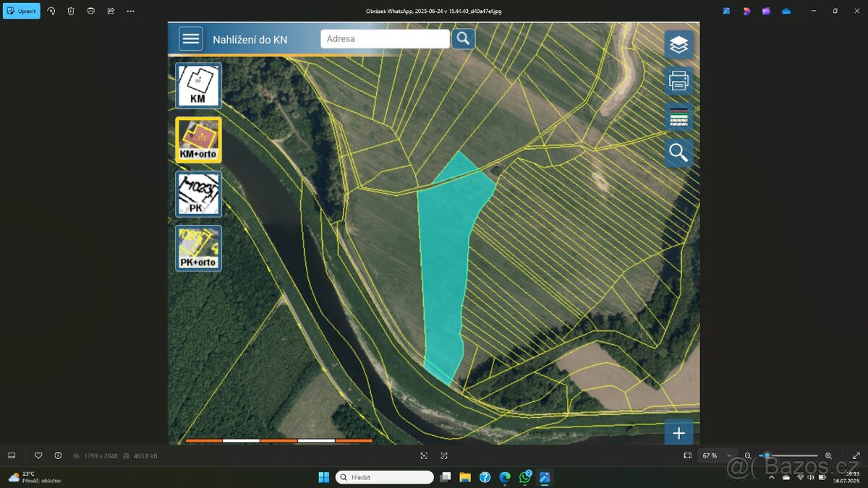Viewport: 868px width, 488px height.
Task: Select the KM map layer
Action: [198, 85]
